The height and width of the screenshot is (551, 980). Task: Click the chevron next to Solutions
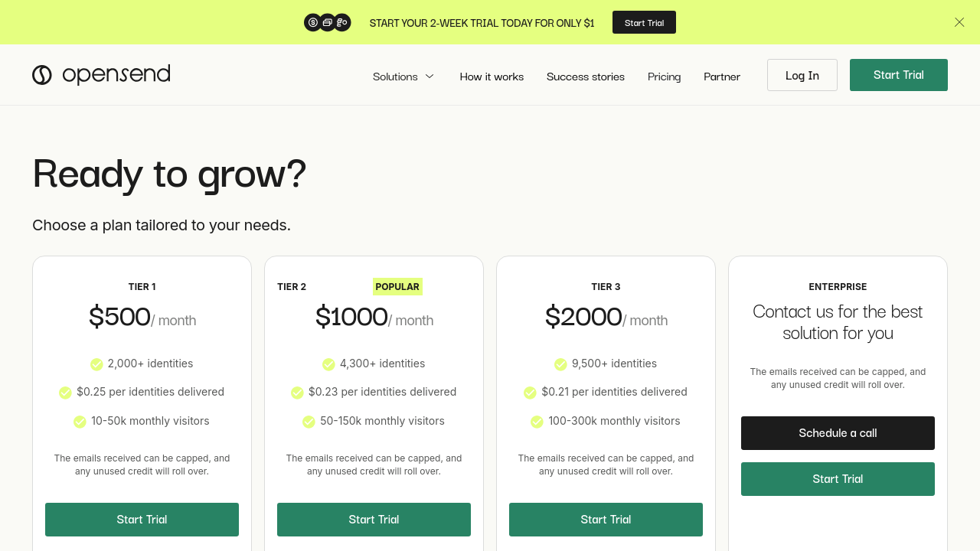(x=430, y=77)
